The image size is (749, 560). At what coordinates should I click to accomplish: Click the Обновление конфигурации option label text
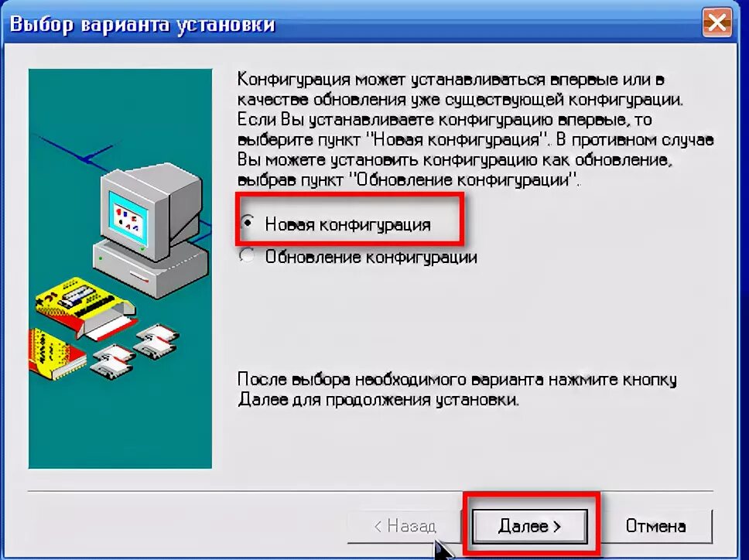[371, 257]
